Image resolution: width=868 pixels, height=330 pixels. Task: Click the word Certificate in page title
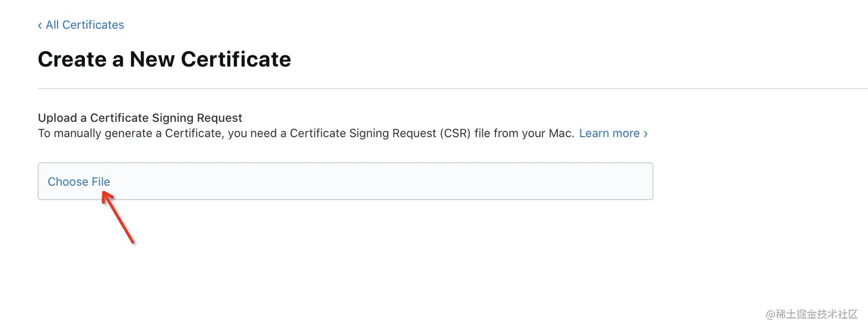(x=236, y=59)
